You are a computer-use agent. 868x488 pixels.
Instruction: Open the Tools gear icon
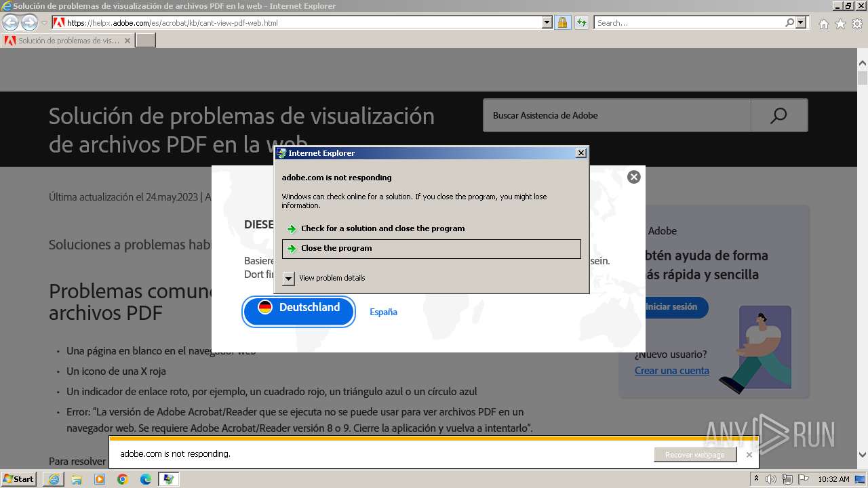pyautogui.click(x=857, y=24)
